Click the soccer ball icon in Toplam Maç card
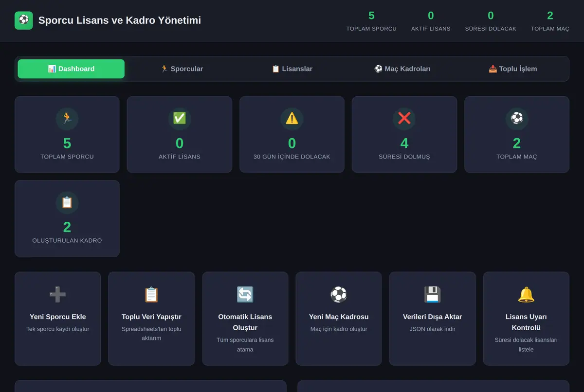584x392 pixels. (x=517, y=118)
